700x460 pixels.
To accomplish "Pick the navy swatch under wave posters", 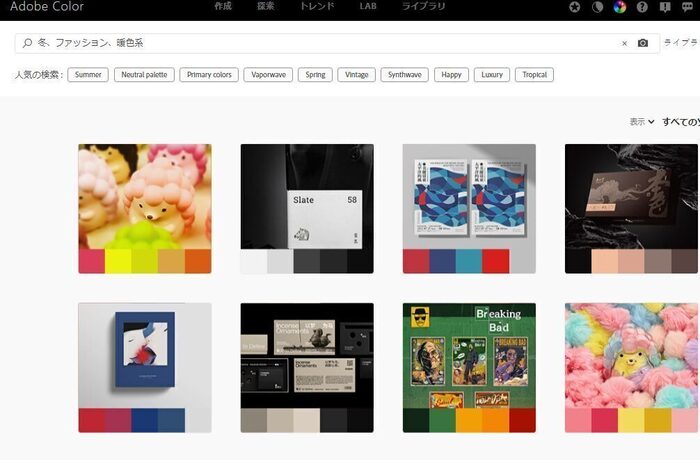I will pyautogui.click(x=442, y=261).
